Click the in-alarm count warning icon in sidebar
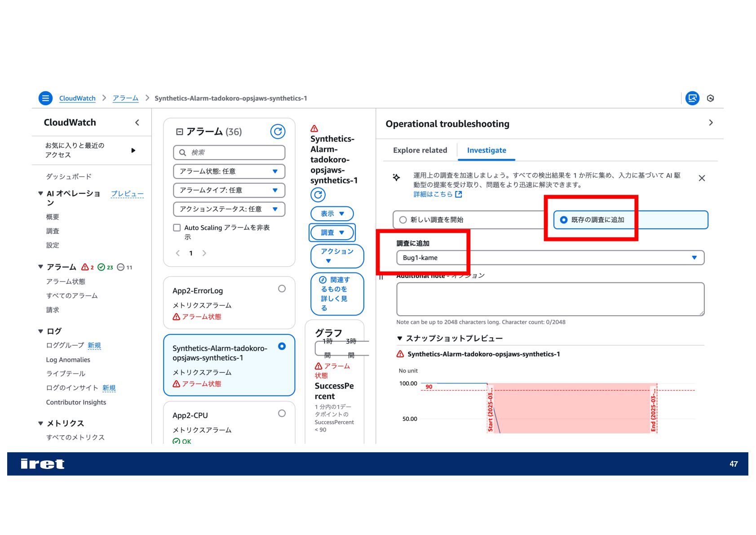The image size is (756, 535). [x=85, y=267]
